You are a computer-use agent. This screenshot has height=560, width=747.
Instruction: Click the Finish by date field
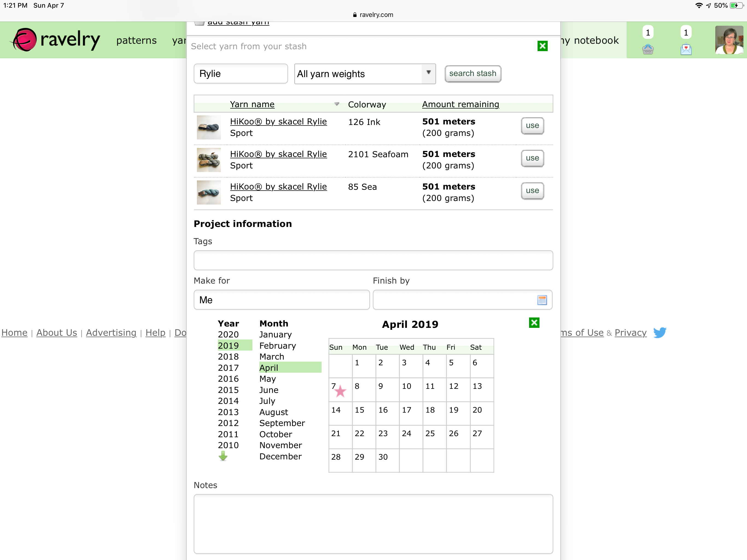[462, 300]
